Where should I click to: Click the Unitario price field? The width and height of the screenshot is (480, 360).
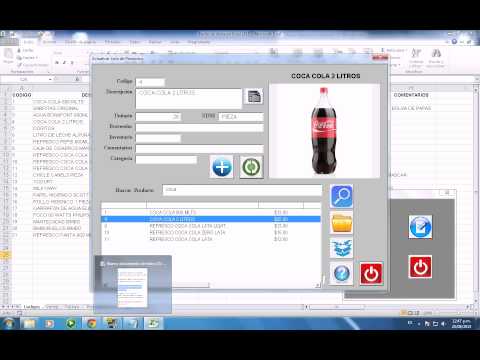[x=158, y=117]
